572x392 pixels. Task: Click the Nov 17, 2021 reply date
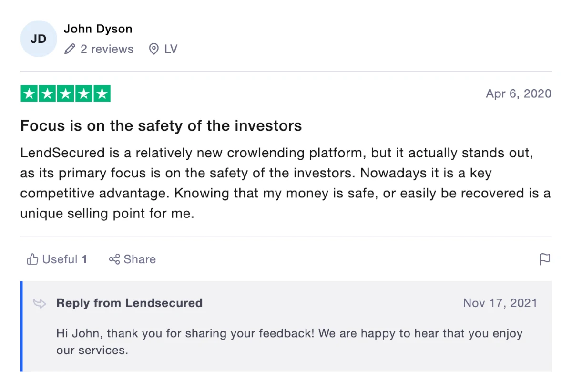coord(500,303)
